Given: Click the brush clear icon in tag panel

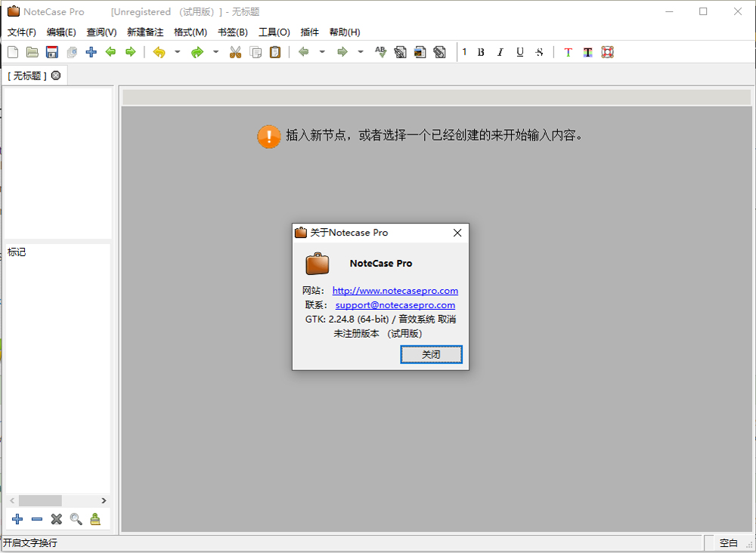Looking at the screenshot, I should click(95, 519).
